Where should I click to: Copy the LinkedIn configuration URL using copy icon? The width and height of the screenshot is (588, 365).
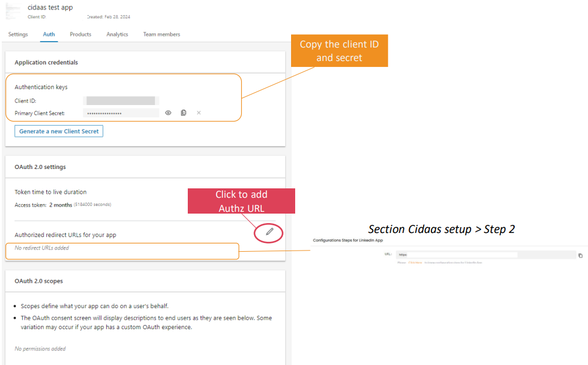(x=580, y=255)
